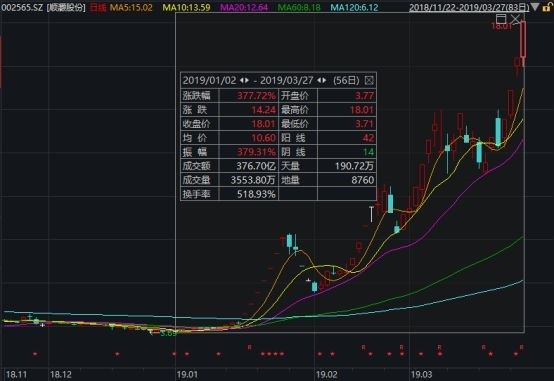This screenshot has height=381, width=554.
Task: Click the 19.02 date axis label
Action: click(327, 375)
